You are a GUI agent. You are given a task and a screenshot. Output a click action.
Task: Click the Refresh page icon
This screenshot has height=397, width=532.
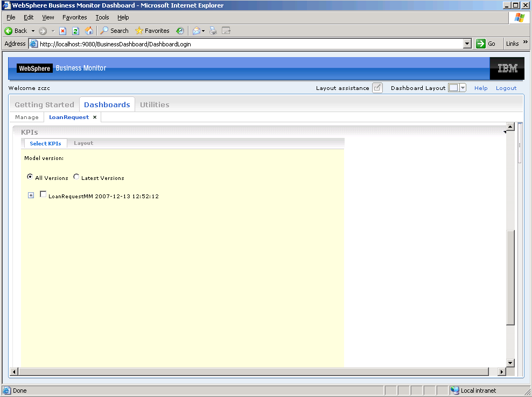click(x=75, y=31)
